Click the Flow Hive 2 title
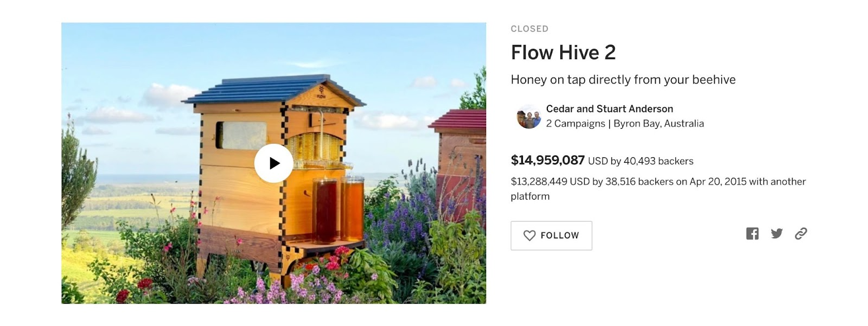The width and height of the screenshot is (868, 326). coord(563,53)
